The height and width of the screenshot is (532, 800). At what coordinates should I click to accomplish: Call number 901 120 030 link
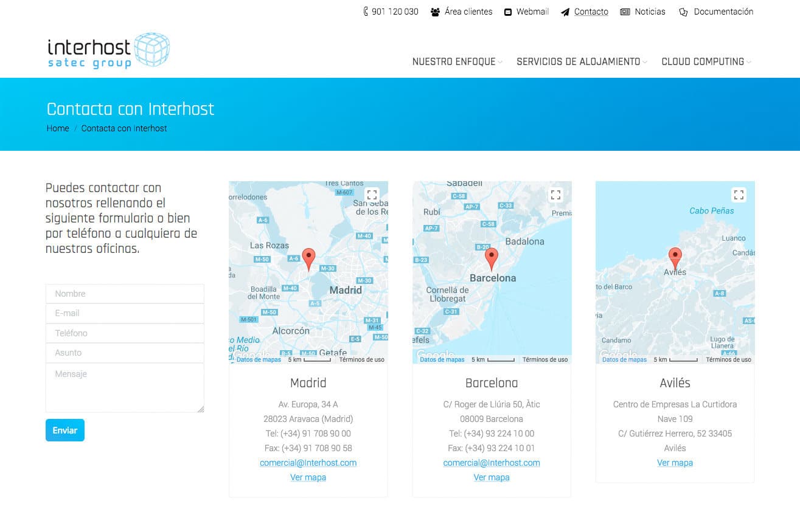[x=395, y=12]
